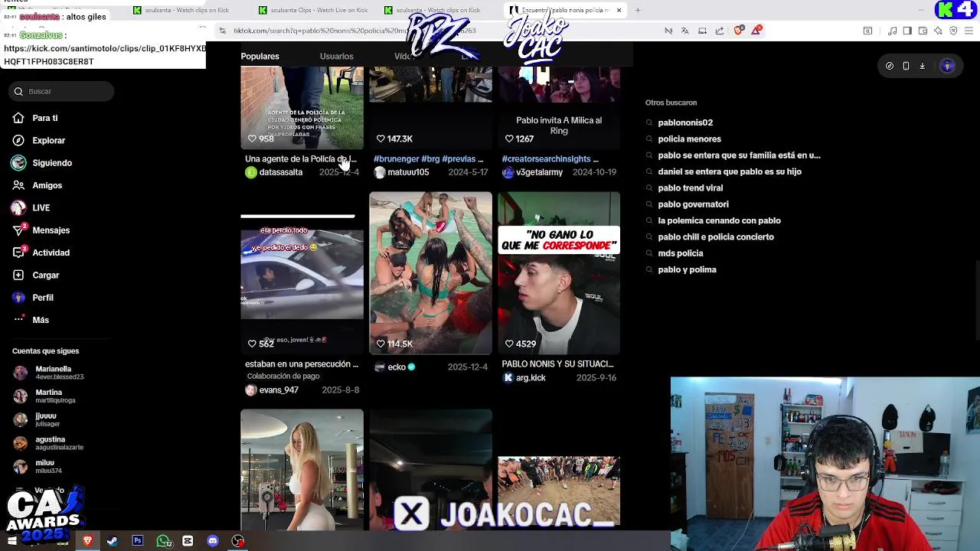Image resolution: width=980 pixels, height=551 pixels.
Task: Switch to the Usuarios tab
Action: (336, 56)
